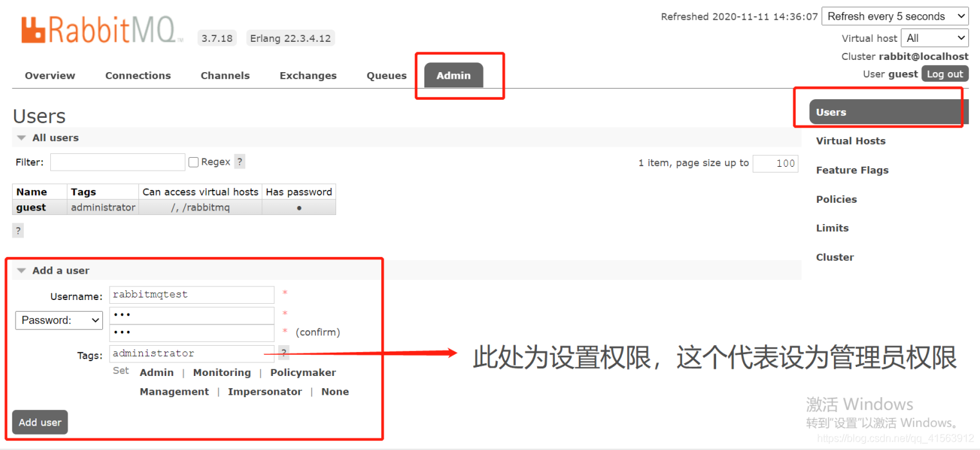Viewport: 980px width, 450px height.
Task: Open Feature Flags in sidebar
Action: click(852, 170)
